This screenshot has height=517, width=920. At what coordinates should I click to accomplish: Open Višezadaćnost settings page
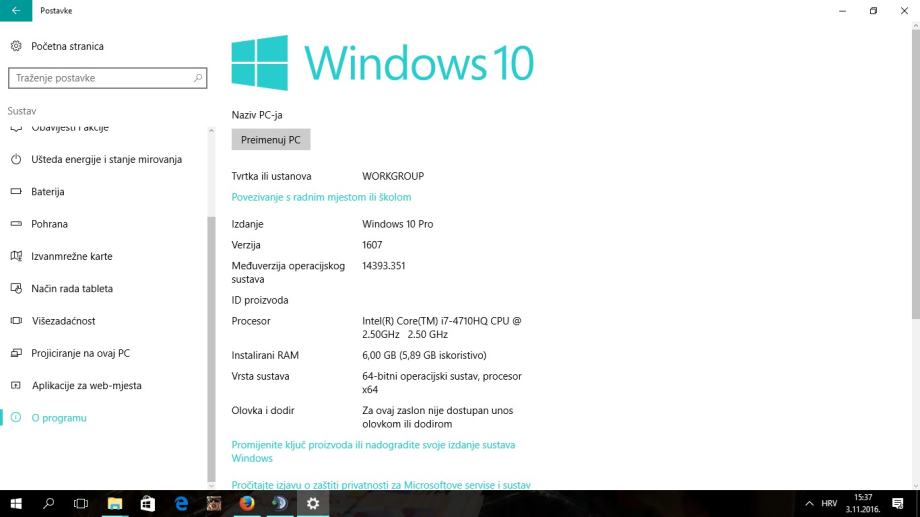[63, 320]
